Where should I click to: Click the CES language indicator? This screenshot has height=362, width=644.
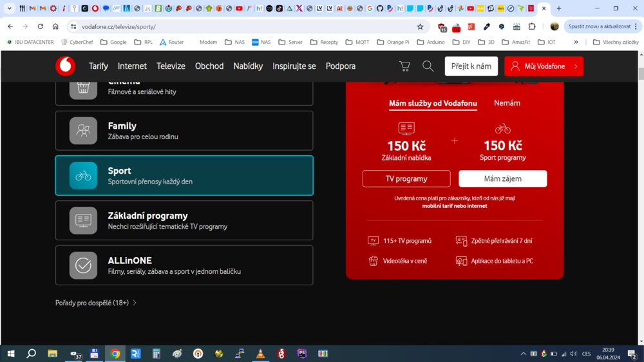coord(586,354)
